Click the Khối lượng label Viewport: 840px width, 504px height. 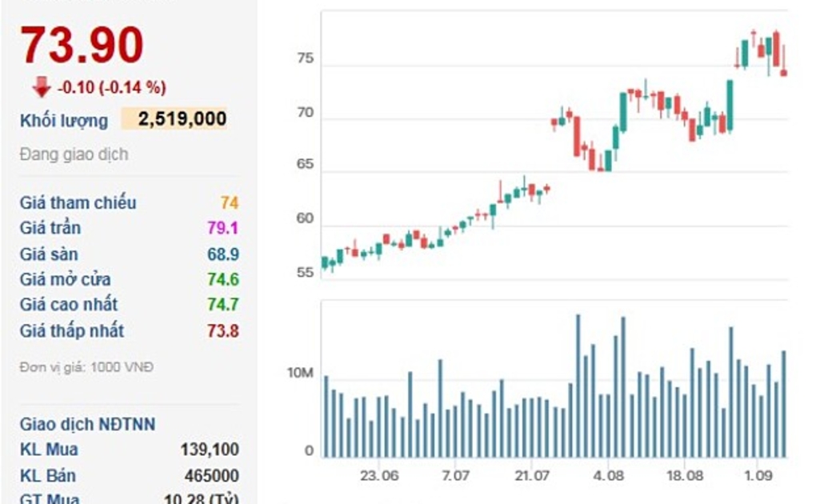pyautogui.click(x=64, y=121)
